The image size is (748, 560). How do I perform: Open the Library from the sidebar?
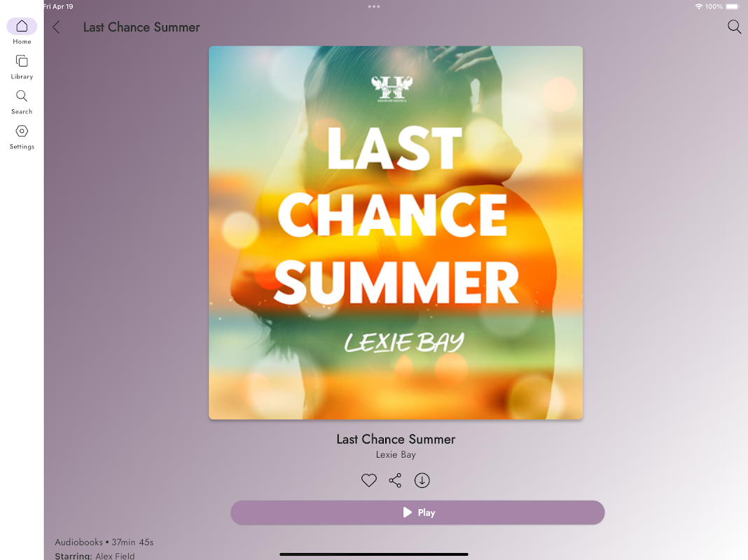(x=22, y=66)
